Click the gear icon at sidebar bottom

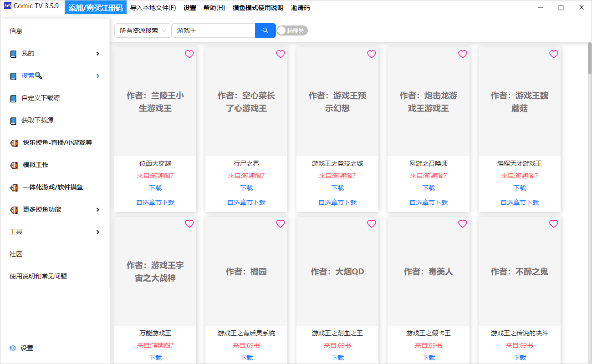click(x=13, y=348)
